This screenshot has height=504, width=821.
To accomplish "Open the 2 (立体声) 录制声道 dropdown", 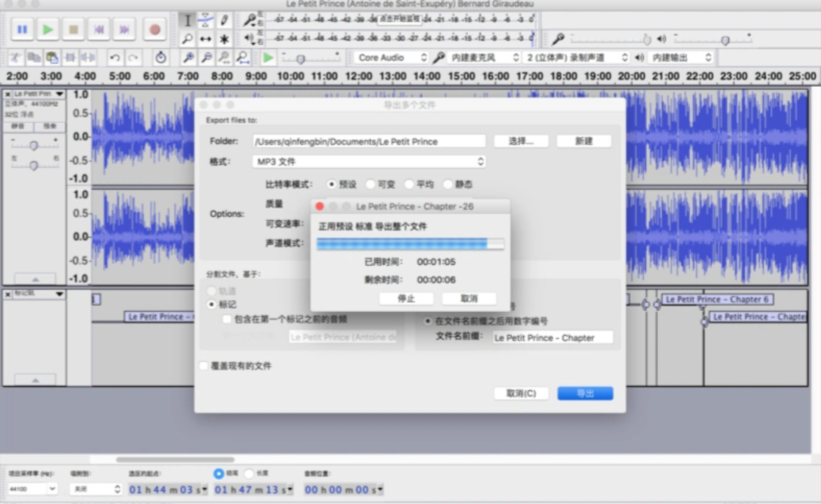I will [576, 58].
